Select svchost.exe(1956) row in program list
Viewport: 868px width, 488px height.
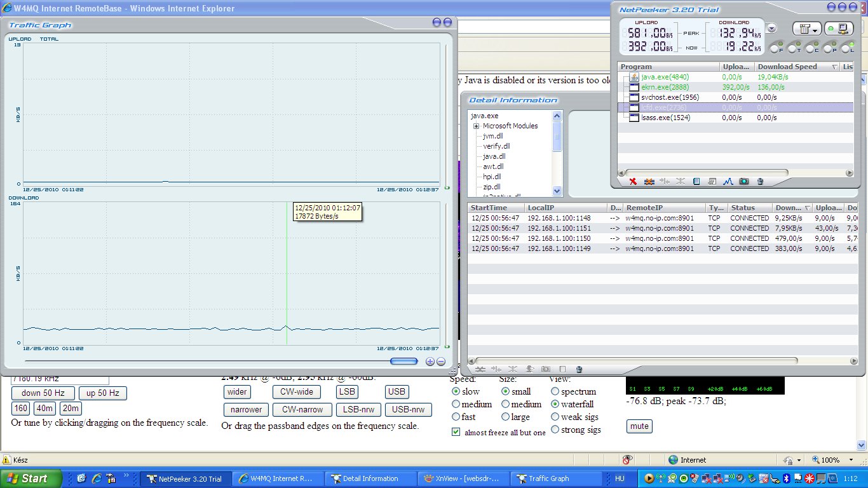736,97
